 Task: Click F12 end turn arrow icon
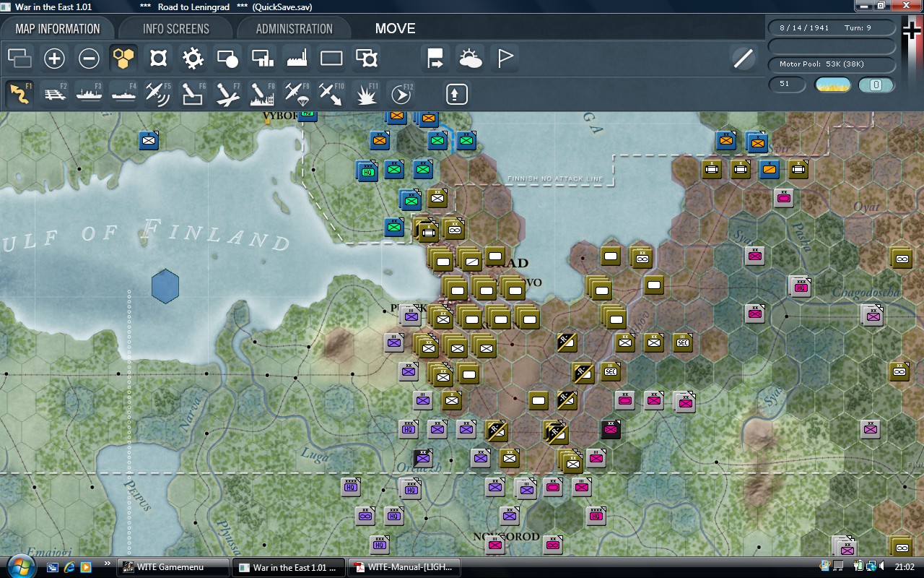click(401, 95)
